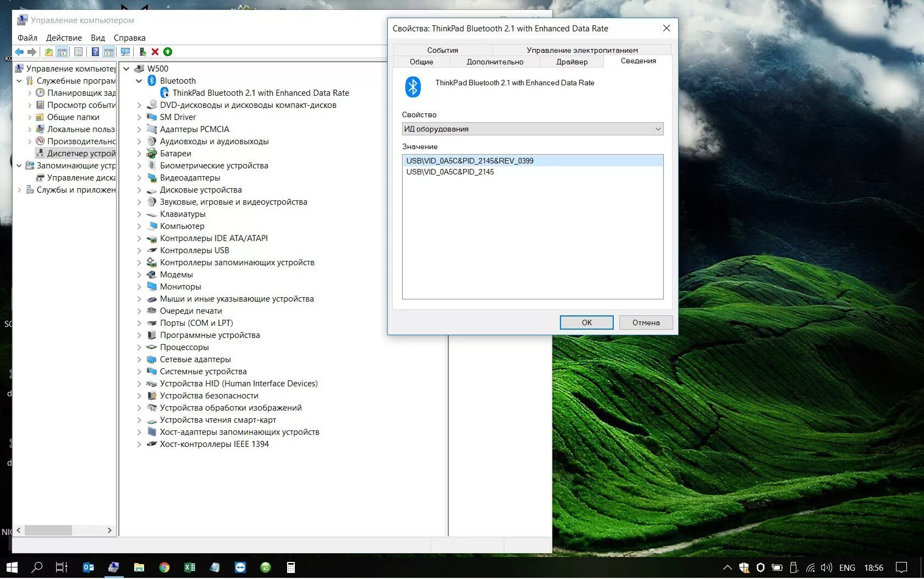Open the Файл menu

point(28,37)
